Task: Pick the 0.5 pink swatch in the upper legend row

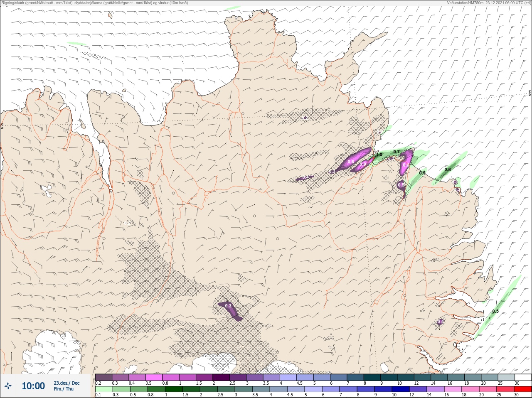Action: click(x=154, y=377)
